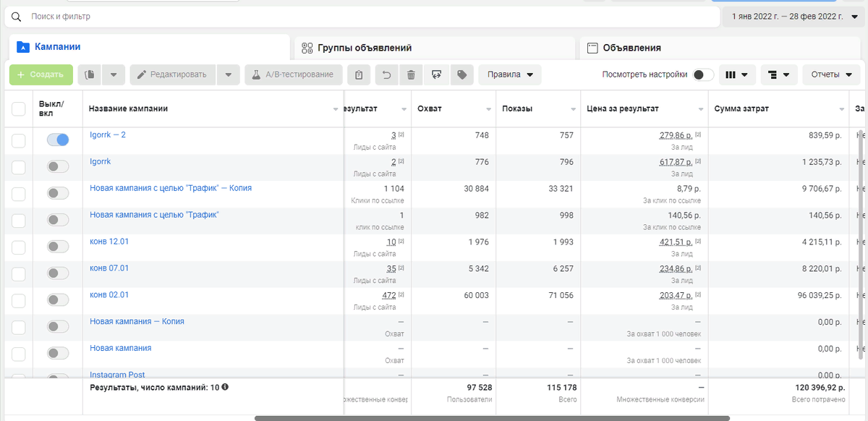This screenshot has height=421, width=868.
Task: Open the Правила dropdown
Action: click(509, 75)
